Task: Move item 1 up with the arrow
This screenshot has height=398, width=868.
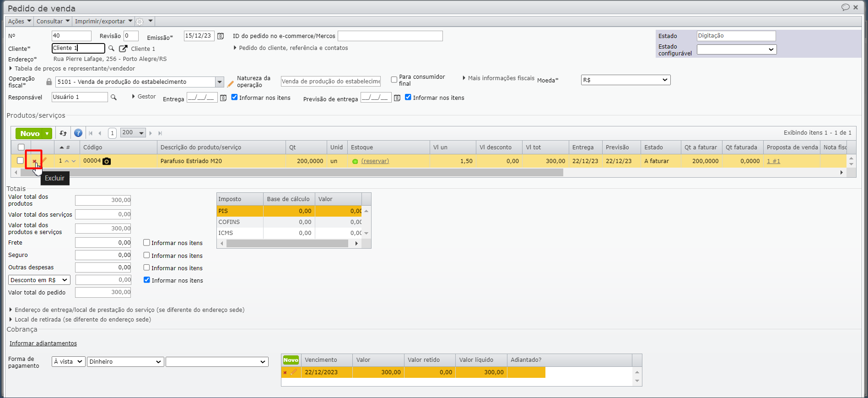Action: pyautogui.click(x=67, y=161)
